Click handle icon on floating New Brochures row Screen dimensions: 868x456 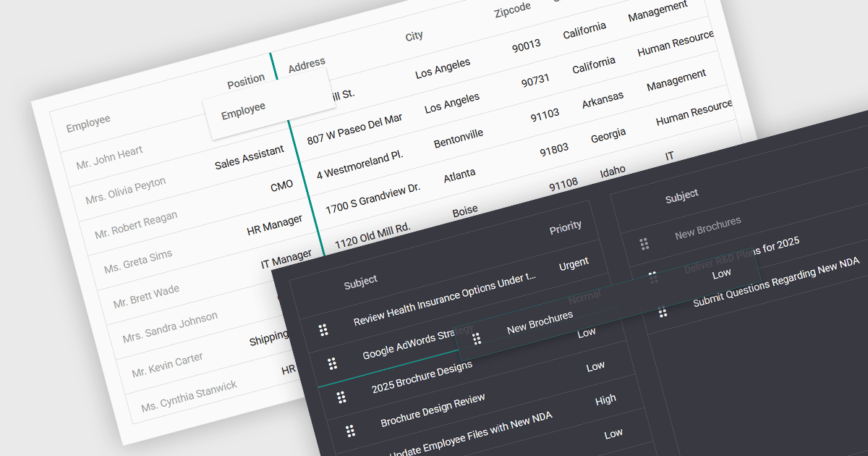pos(477,338)
